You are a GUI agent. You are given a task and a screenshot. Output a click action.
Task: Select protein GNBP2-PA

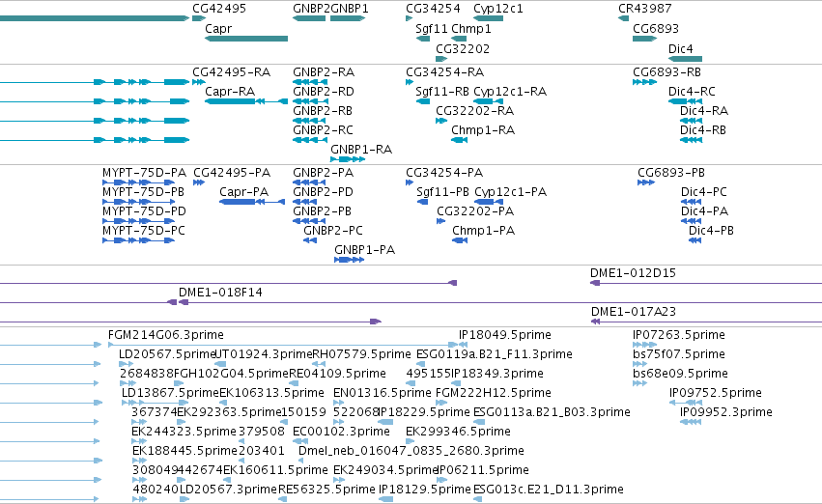pyautogui.click(x=323, y=173)
